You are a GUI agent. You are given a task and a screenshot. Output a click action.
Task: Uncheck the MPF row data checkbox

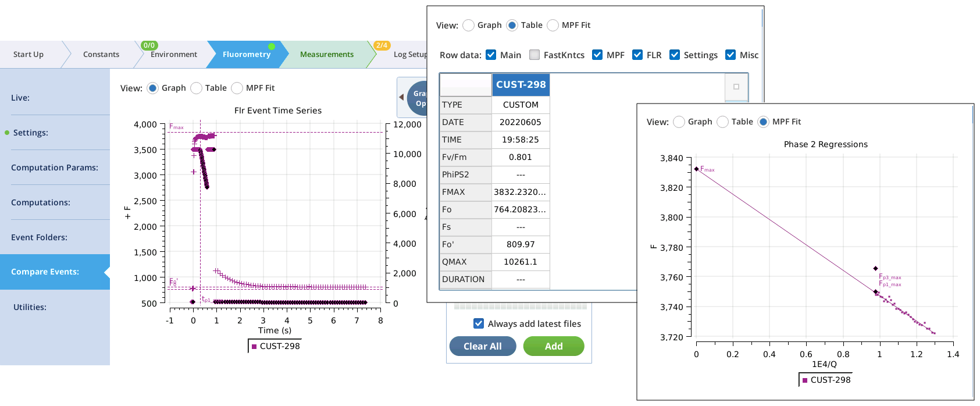[x=597, y=55]
